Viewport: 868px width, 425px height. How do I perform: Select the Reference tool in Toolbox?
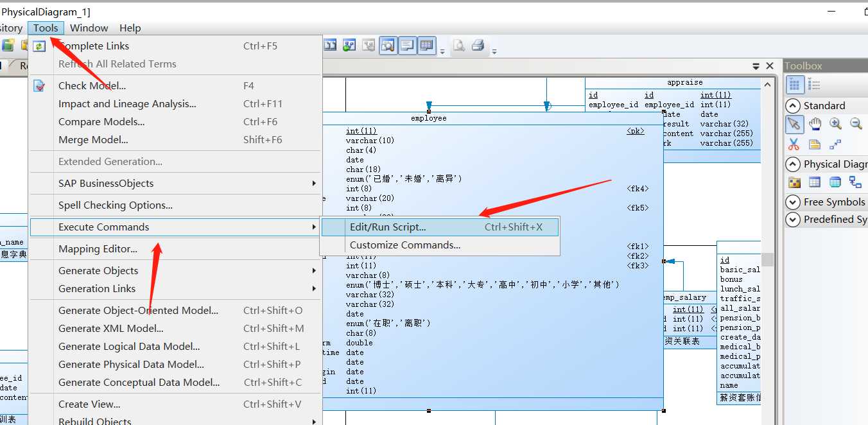coord(856,182)
